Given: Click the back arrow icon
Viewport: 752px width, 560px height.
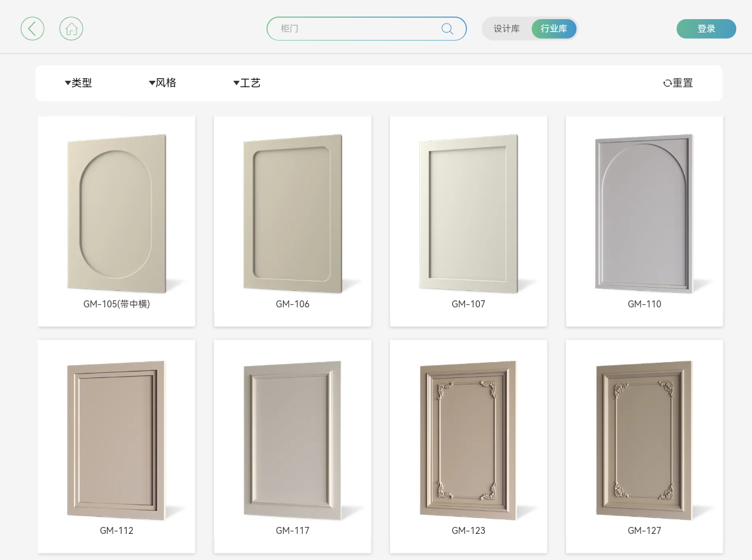Looking at the screenshot, I should [x=32, y=29].
